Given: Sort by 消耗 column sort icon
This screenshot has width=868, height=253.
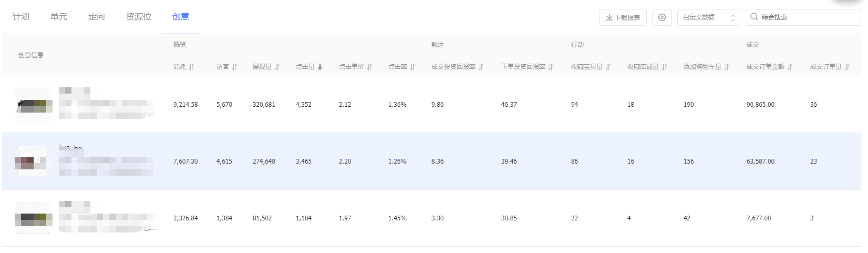Looking at the screenshot, I should (x=191, y=67).
